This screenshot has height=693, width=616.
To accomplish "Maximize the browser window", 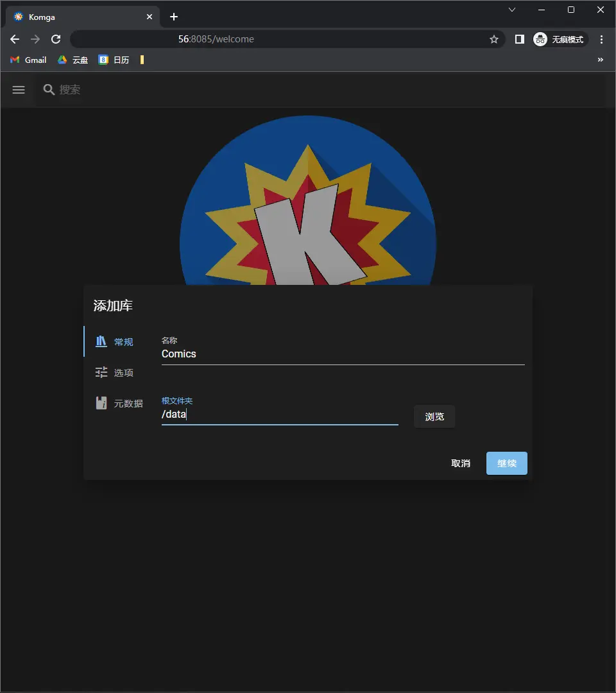I will click(x=571, y=10).
